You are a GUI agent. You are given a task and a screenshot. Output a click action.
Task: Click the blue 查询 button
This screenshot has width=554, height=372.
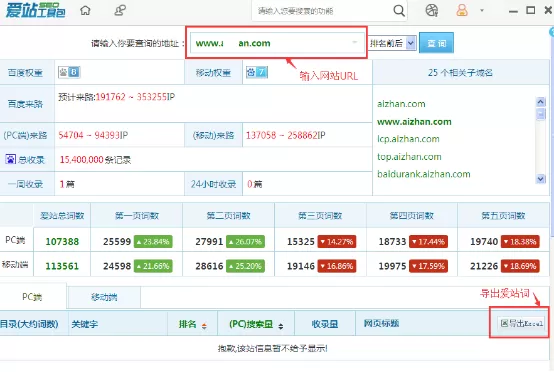436,43
